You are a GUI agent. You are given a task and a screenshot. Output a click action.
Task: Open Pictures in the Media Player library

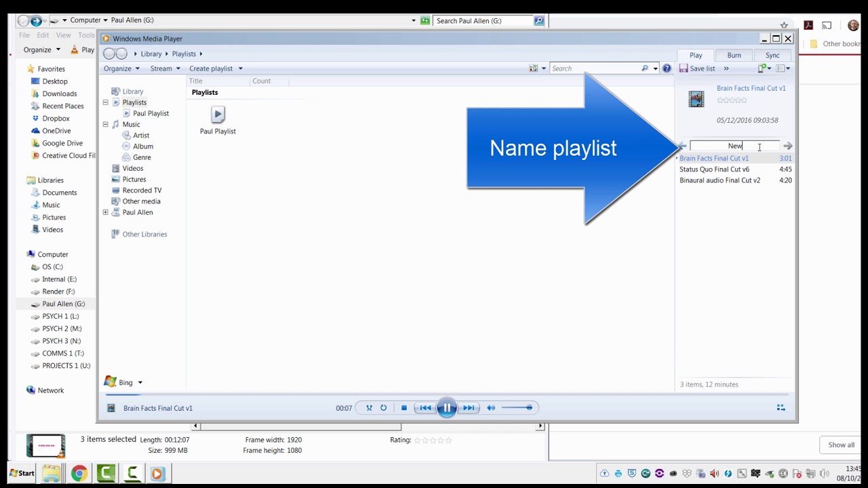tap(134, 180)
